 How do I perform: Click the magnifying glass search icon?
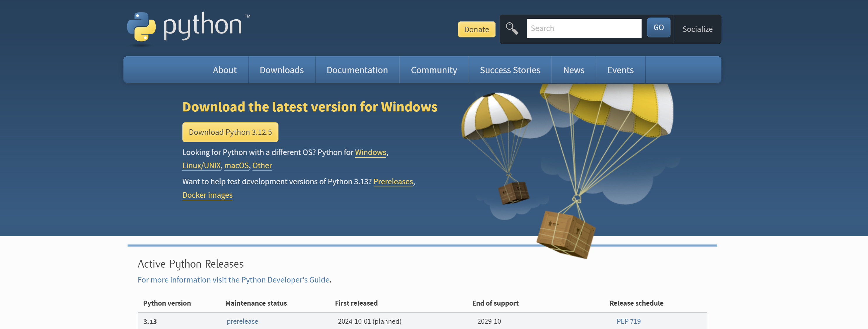[x=511, y=29]
